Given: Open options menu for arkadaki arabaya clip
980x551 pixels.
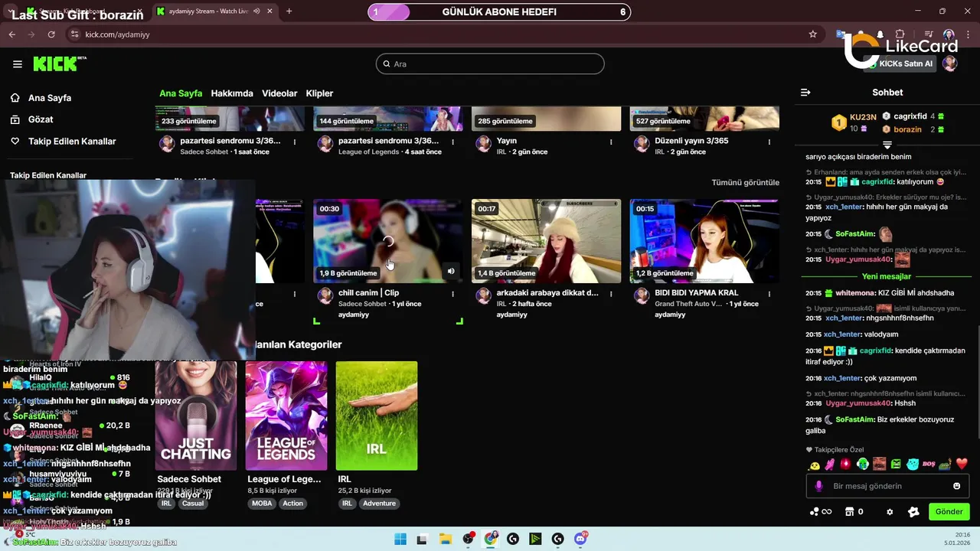Looking at the screenshot, I should tap(611, 293).
